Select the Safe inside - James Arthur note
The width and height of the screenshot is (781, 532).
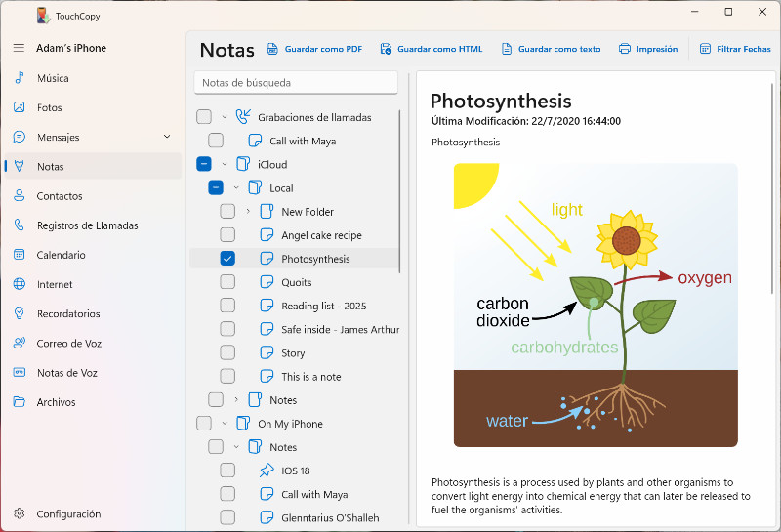[340, 329]
